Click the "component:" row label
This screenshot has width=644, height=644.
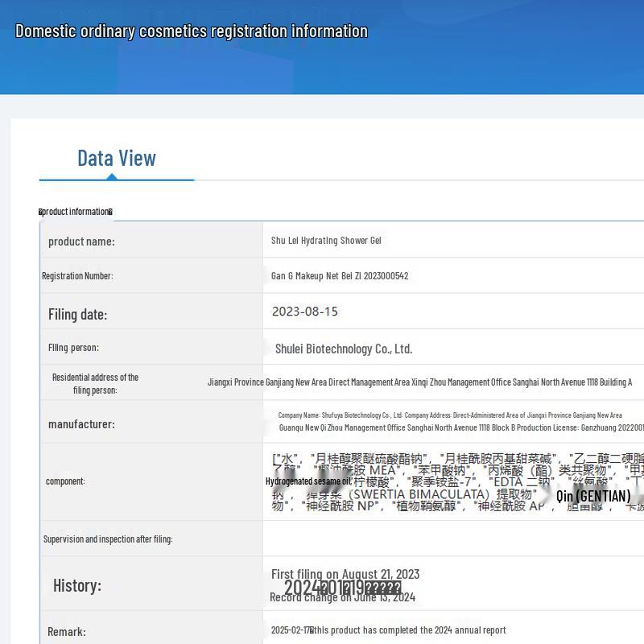65,481
